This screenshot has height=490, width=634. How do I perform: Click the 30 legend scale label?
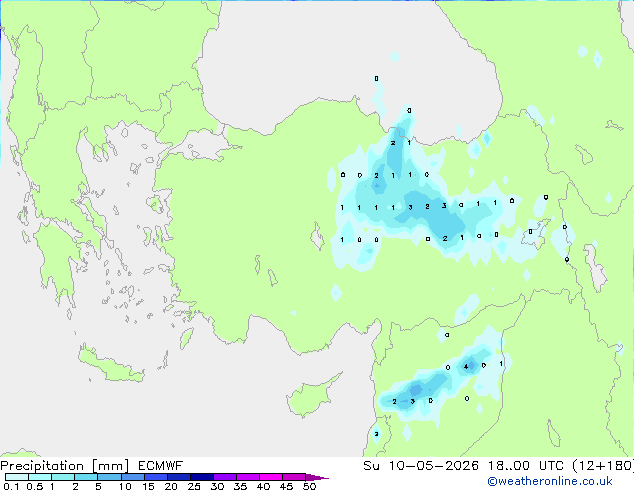coord(217,486)
